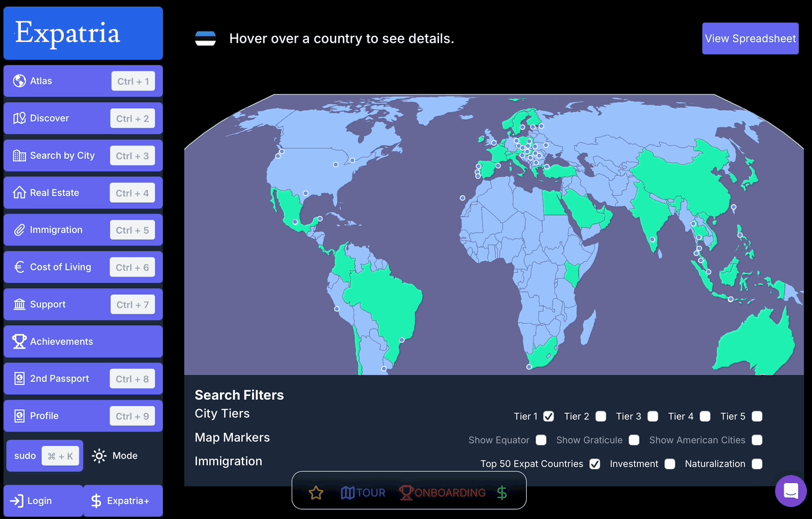This screenshot has width=812, height=519.
Task: Toggle the sun Mode icon
Action: pos(99,456)
